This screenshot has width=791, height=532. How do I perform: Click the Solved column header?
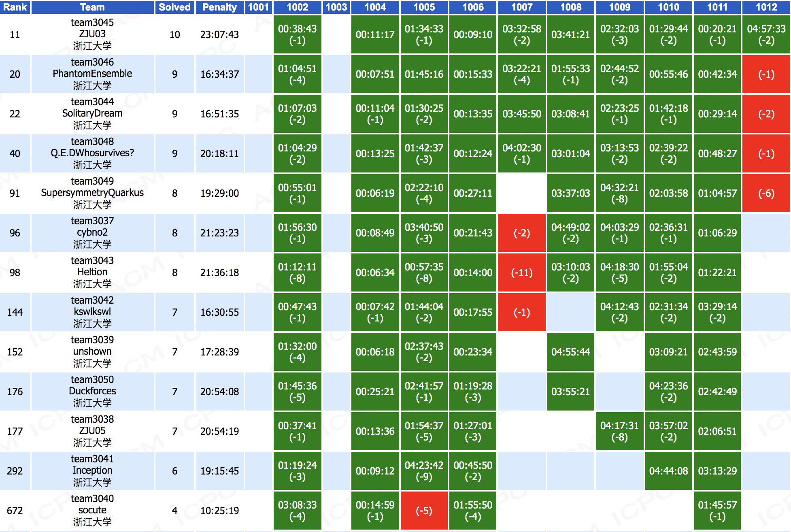174,7
